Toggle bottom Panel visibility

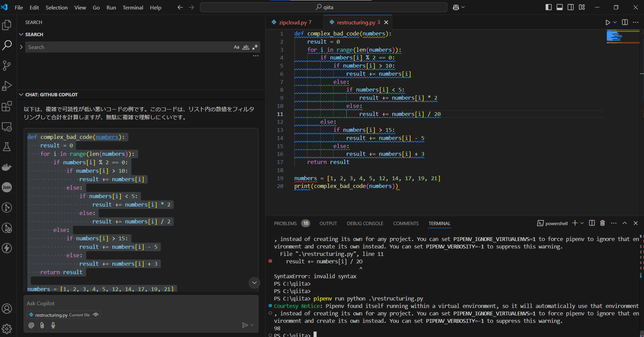pyautogui.click(x=560, y=7)
